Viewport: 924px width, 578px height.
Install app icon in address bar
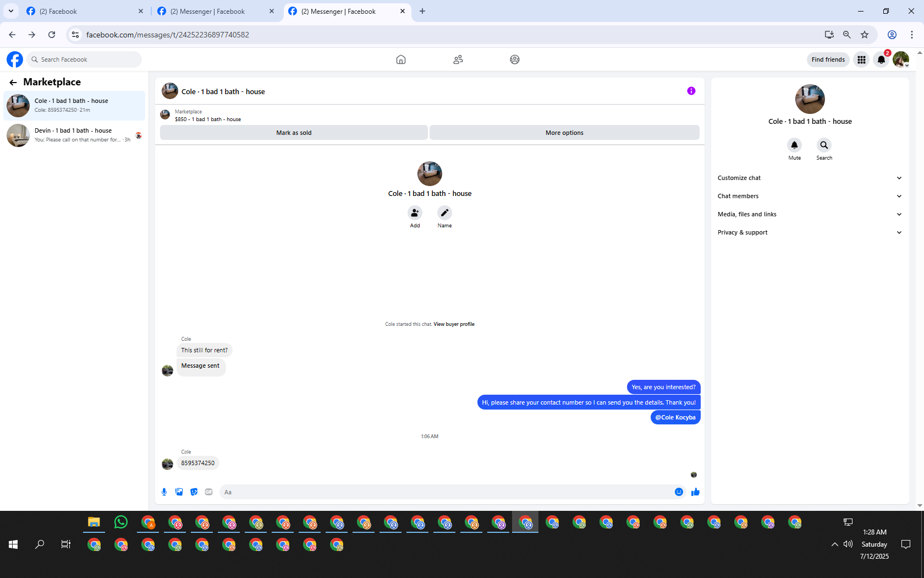pos(829,35)
